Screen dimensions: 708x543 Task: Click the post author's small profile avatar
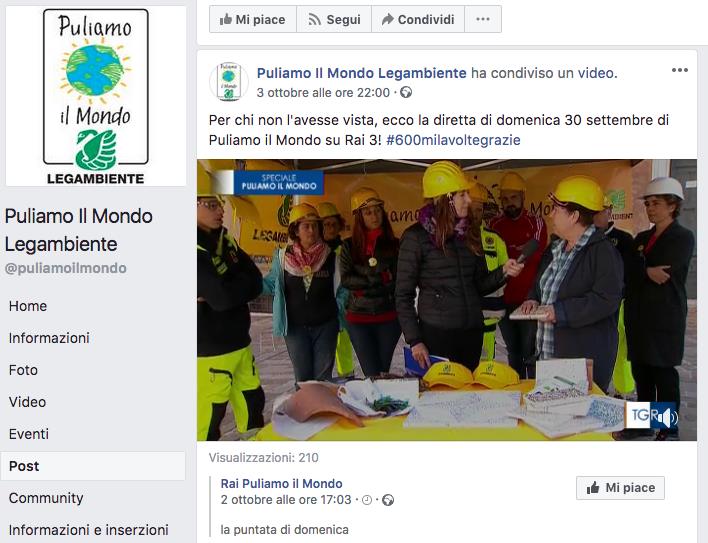point(229,82)
